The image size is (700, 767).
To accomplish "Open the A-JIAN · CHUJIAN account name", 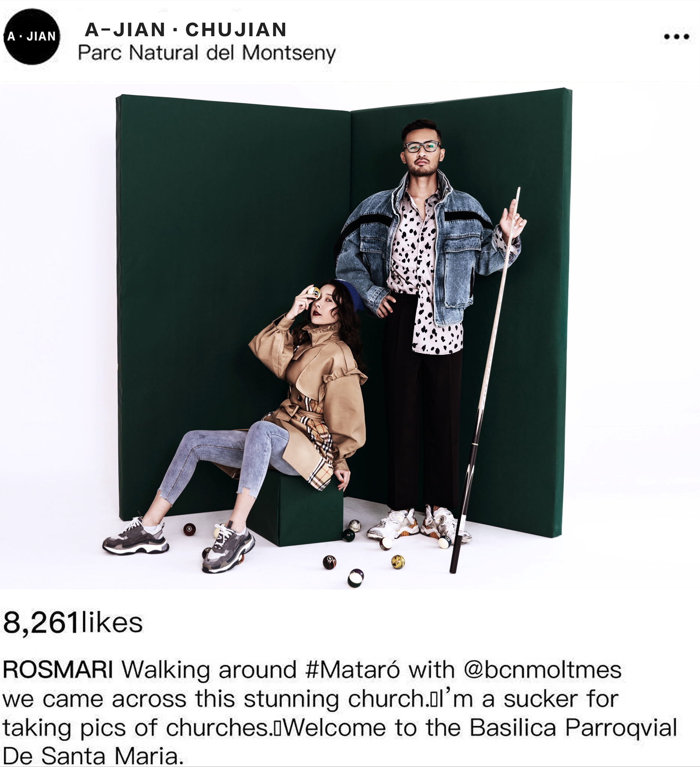I will coord(186,30).
